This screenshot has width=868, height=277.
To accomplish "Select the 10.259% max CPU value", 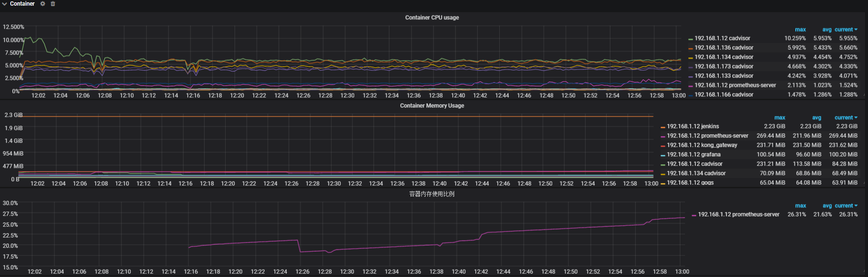I will click(x=795, y=38).
